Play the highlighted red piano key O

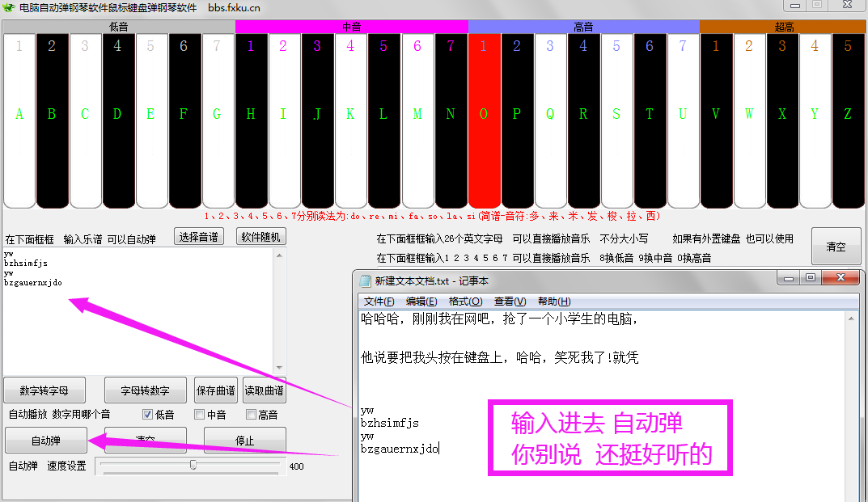(x=484, y=120)
